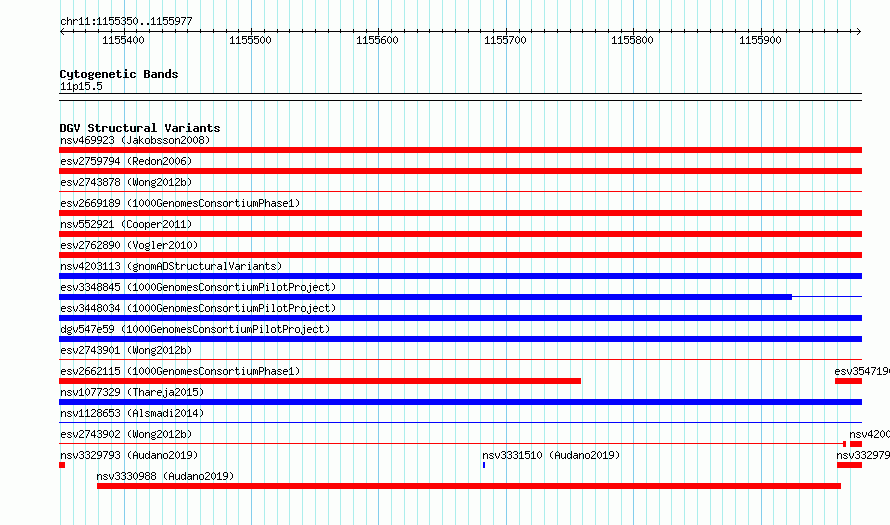Select the thick blue bar of esv3348845
This screenshot has width=890, height=525.
coord(425,297)
